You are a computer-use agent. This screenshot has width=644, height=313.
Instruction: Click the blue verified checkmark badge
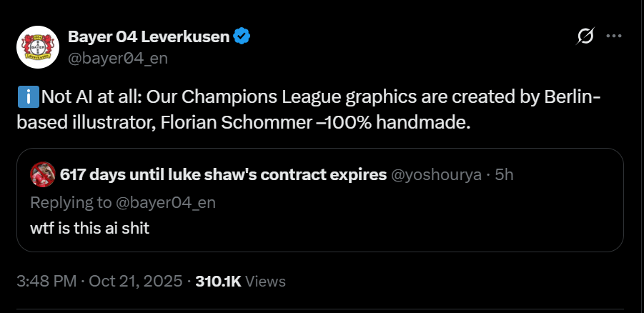point(242,36)
